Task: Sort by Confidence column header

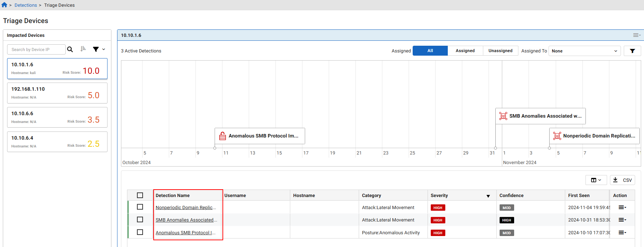Action: click(x=511, y=196)
